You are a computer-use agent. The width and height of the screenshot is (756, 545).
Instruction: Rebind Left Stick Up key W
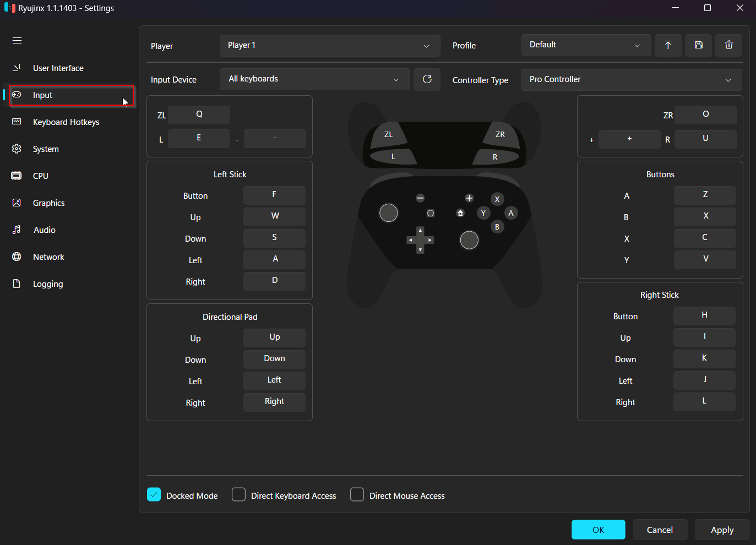(x=274, y=216)
